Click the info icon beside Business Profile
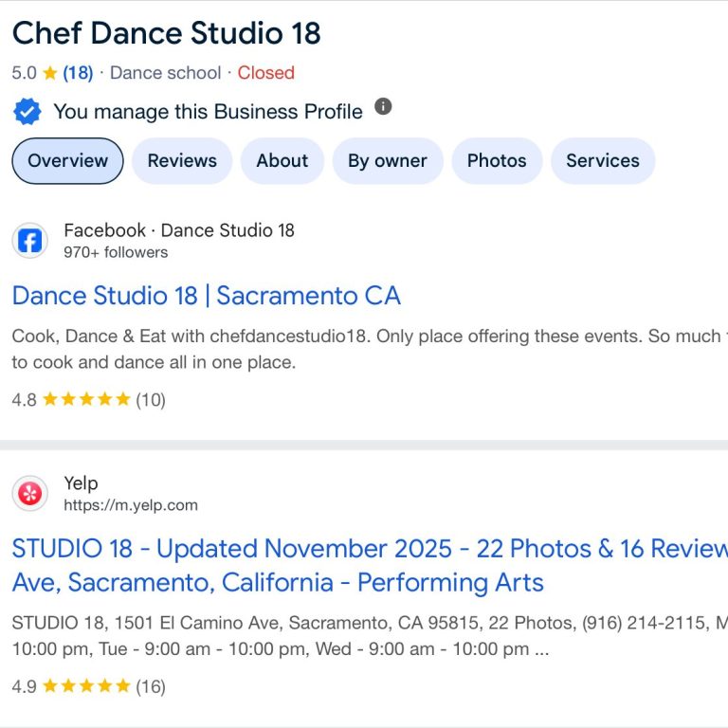Image resolution: width=728 pixels, height=728 pixels. (x=383, y=106)
